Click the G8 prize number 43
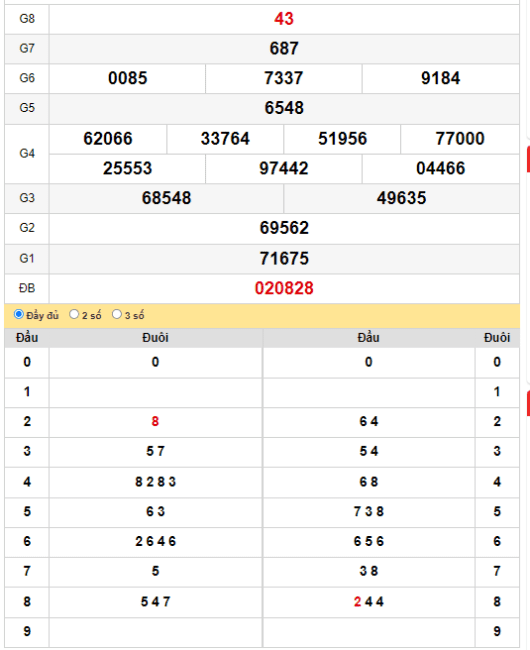The width and height of the screenshot is (530, 650). coord(284,19)
